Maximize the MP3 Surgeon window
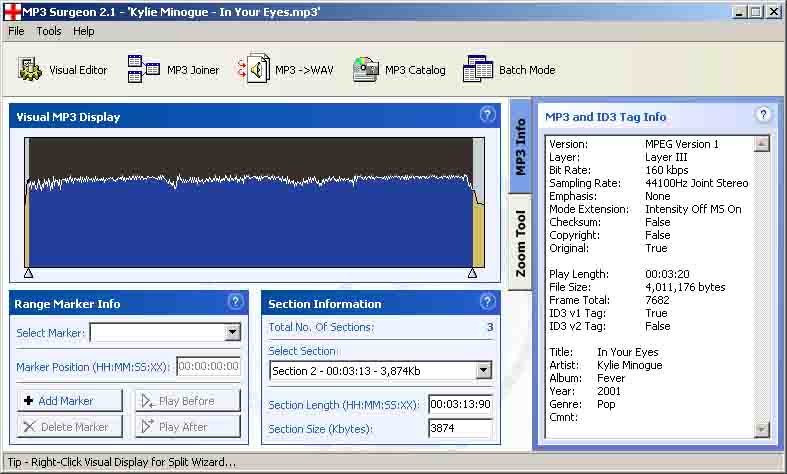 coord(756,11)
